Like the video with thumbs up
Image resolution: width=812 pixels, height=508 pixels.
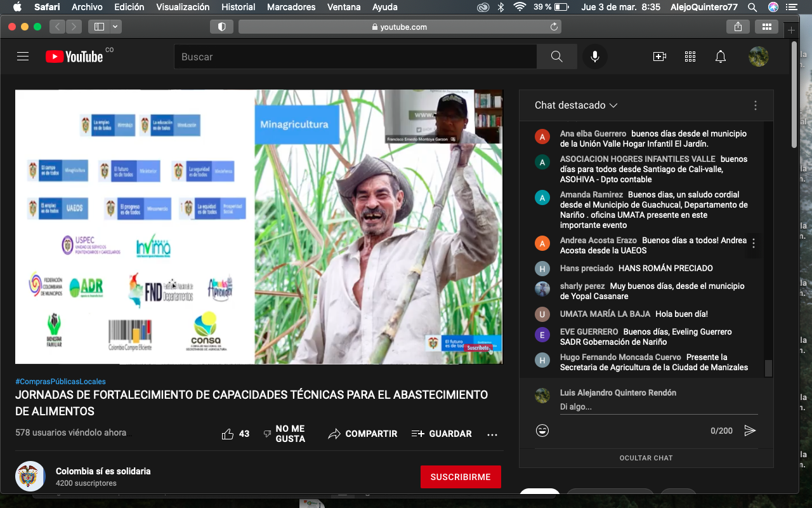(235, 434)
